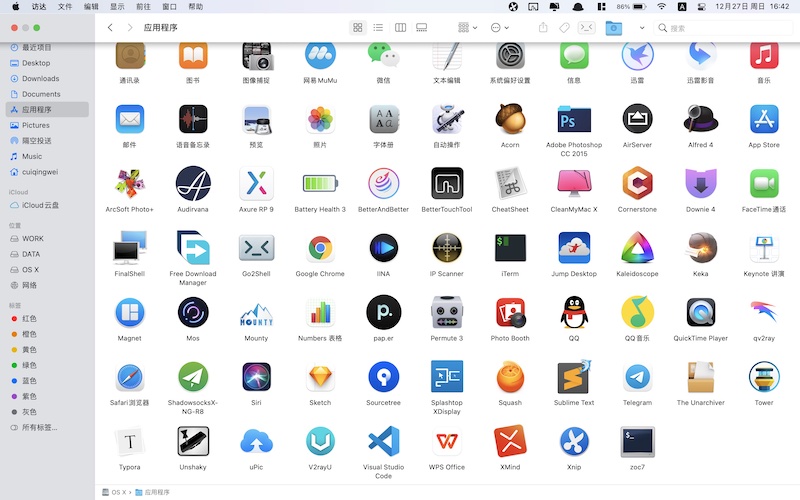Click the Go2Shell toolbar button
The image size is (800, 500).
(x=587, y=28)
